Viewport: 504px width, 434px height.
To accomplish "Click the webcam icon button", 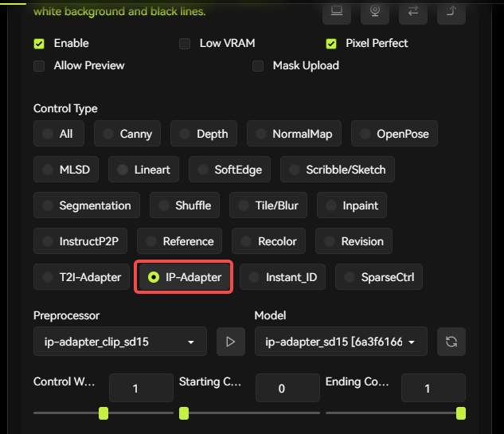I will [375, 12].
